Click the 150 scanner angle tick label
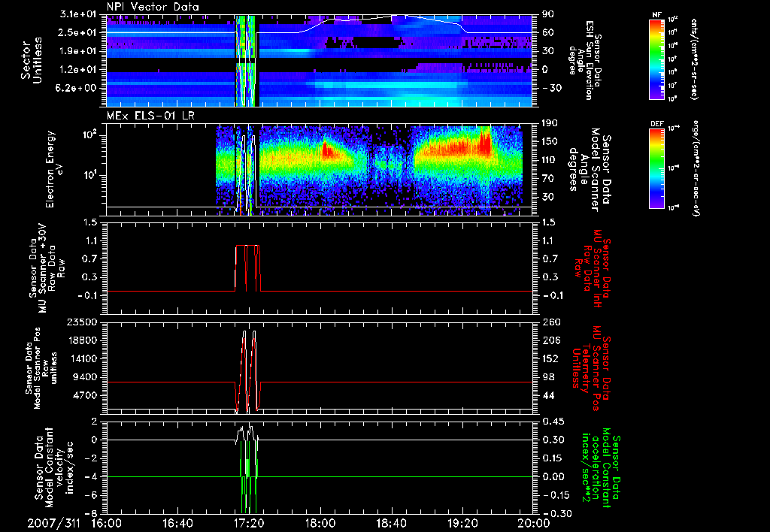The height and width of the screenshot is (532, 770). pos(550,142)
